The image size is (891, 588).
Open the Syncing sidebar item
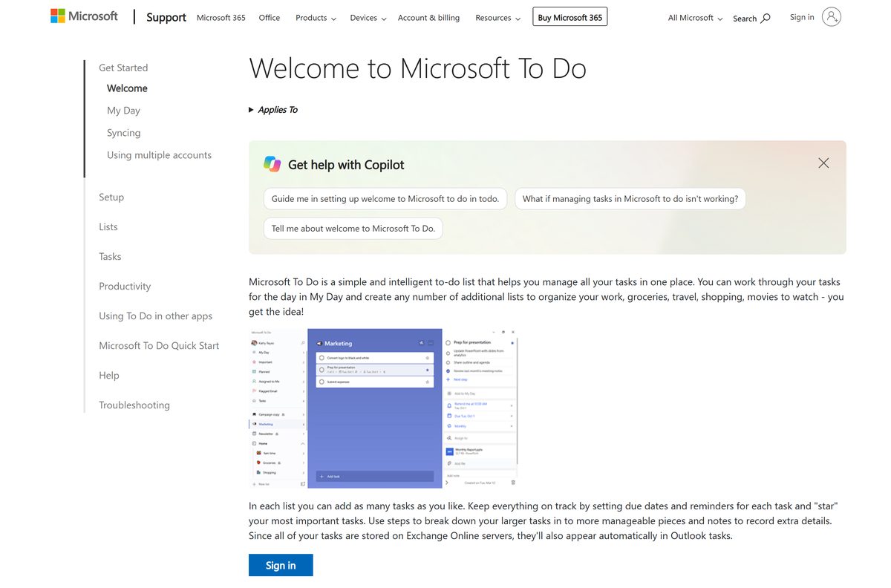pos(123,133)
